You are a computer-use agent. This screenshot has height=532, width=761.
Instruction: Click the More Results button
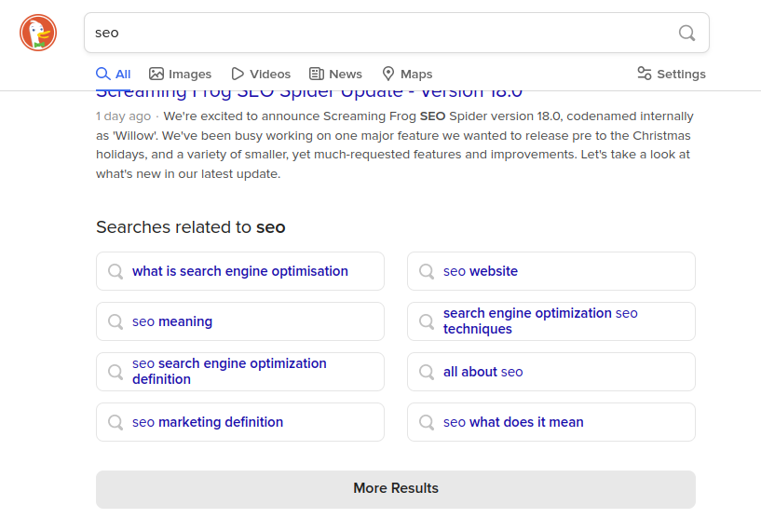tap(396, 489)
